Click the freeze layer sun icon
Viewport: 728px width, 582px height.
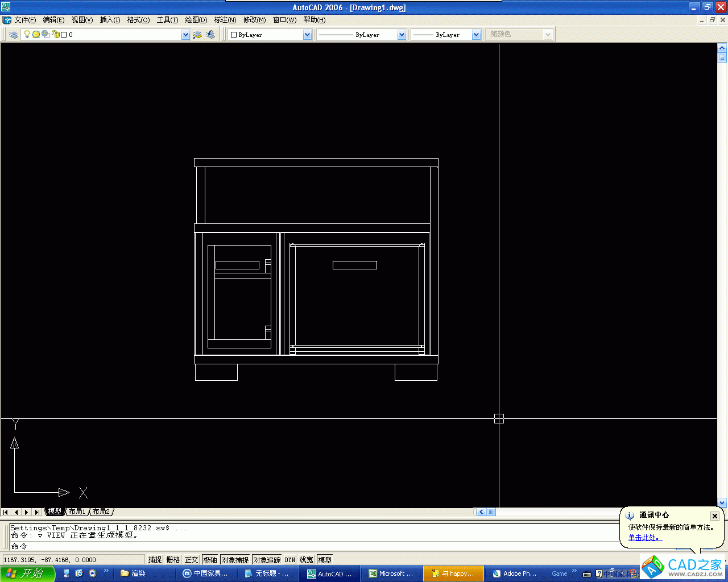(36, 34)
